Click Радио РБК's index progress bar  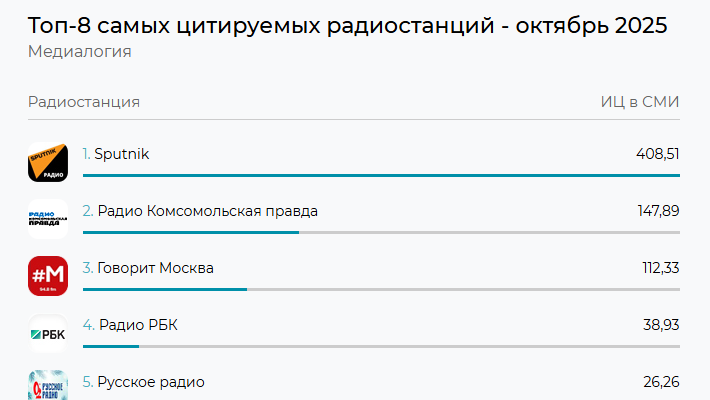[x=111, y=346]
